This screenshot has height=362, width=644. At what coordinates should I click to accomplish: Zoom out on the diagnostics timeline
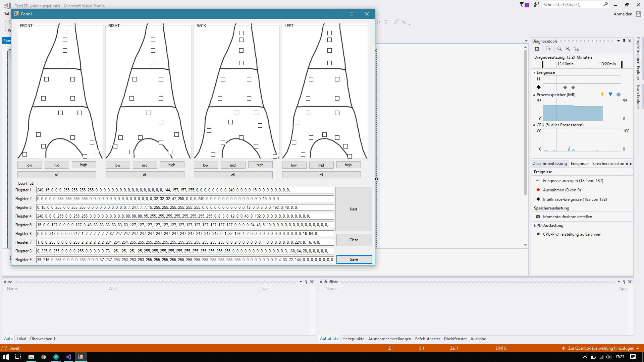coord(568,49)
